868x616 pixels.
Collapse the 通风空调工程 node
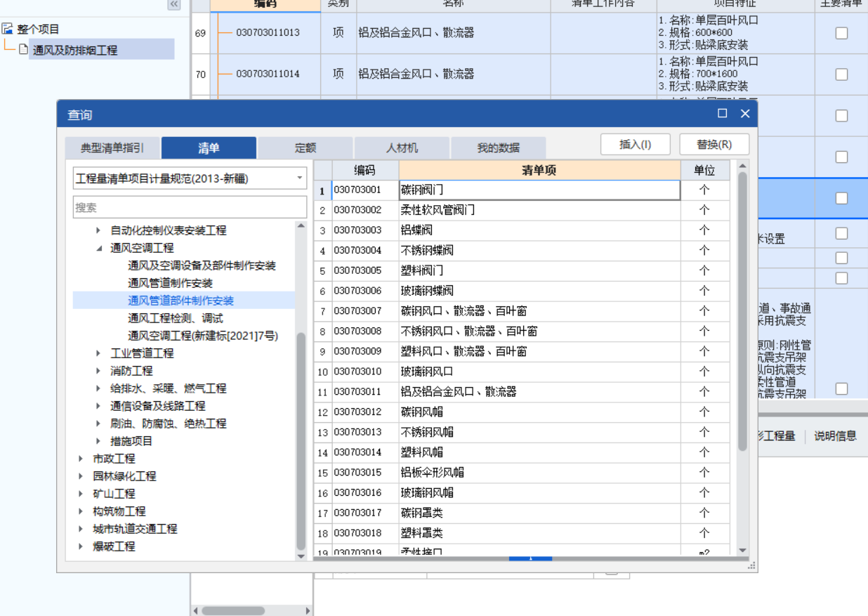tap(98, 248)
